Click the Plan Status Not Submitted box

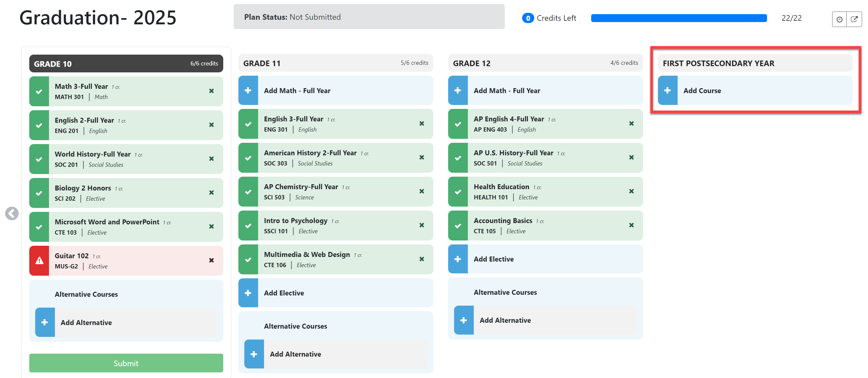(x=369, y=17)
